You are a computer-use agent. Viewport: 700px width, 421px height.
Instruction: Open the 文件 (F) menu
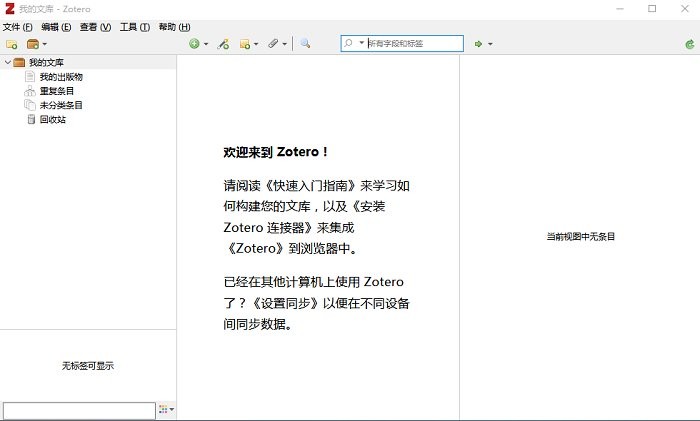pyautogui.click(x=17, y=27)
